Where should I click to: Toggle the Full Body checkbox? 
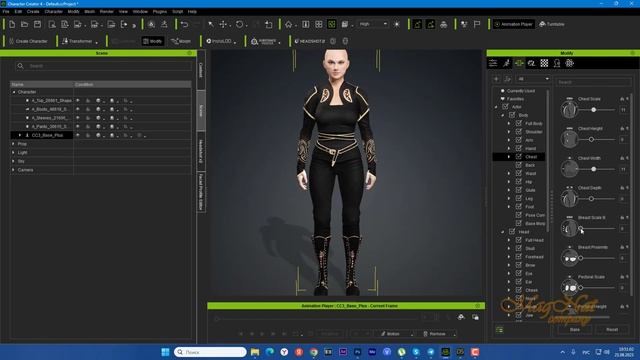tap(519, 123)
